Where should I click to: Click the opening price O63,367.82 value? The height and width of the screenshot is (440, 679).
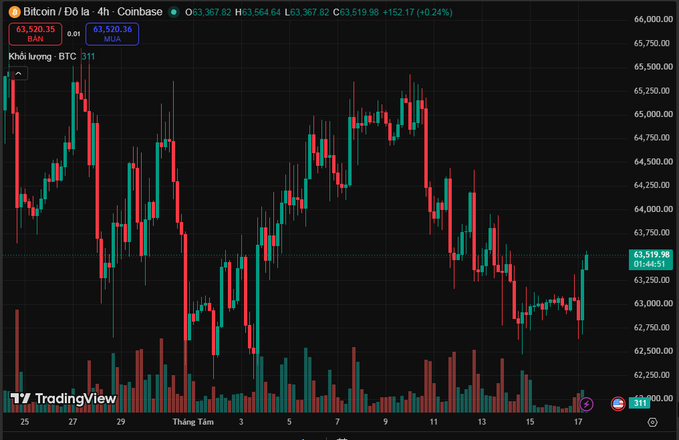[x=208, y=12]
